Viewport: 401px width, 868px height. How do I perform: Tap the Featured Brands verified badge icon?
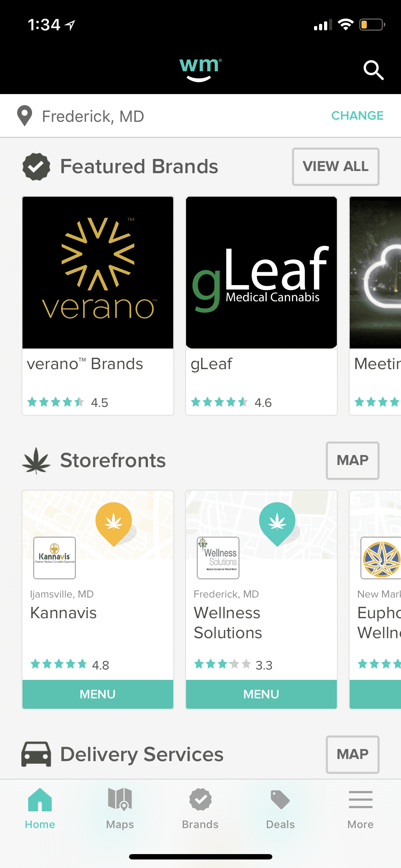(36, 166)
